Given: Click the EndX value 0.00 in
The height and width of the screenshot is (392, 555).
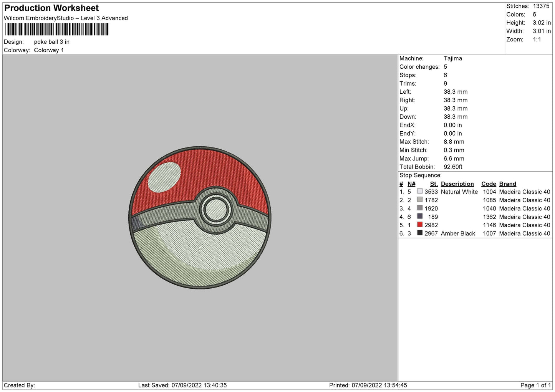Looking at the screenshot, I should (x=453, y=125).
